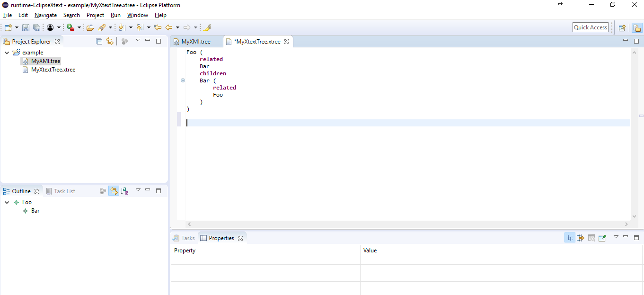Click the Property column header
The height and width of the screenshot is (295, 644).
coord(265,250)
